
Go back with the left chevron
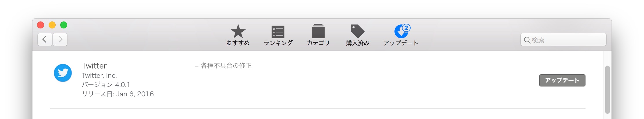coord(45,39)
